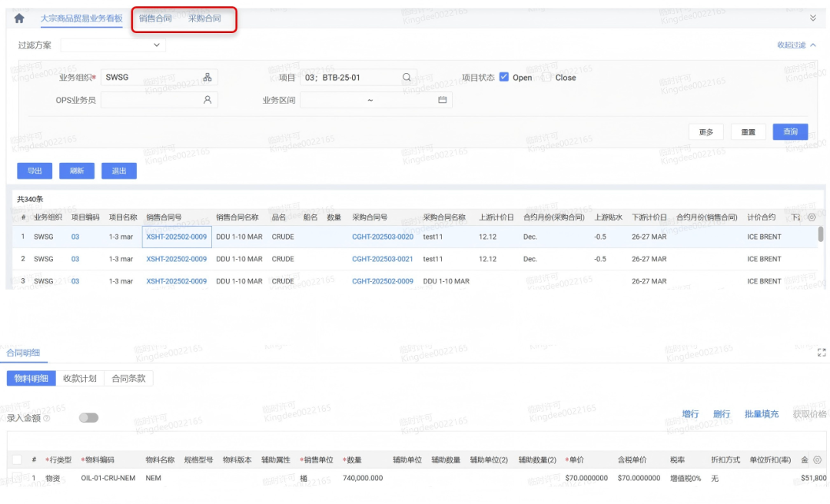
Task: Switch to the 收款计划 tab
Action: pos(80,378)
